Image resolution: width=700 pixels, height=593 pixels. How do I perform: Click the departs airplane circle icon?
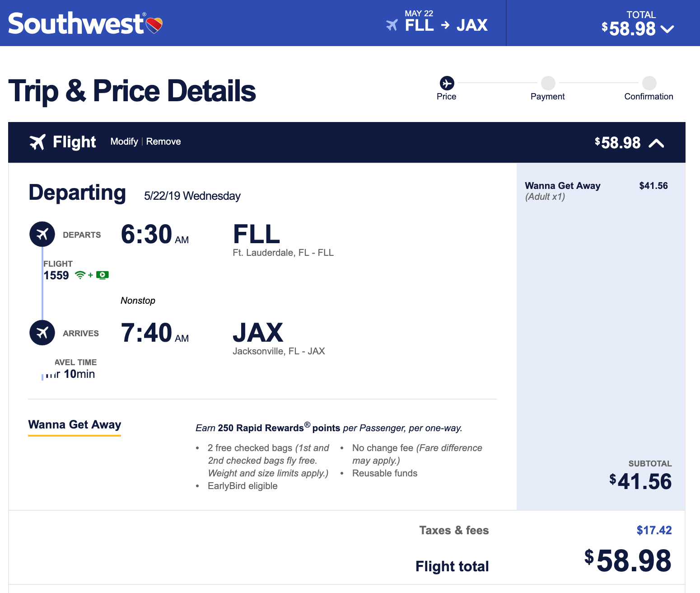42,234
